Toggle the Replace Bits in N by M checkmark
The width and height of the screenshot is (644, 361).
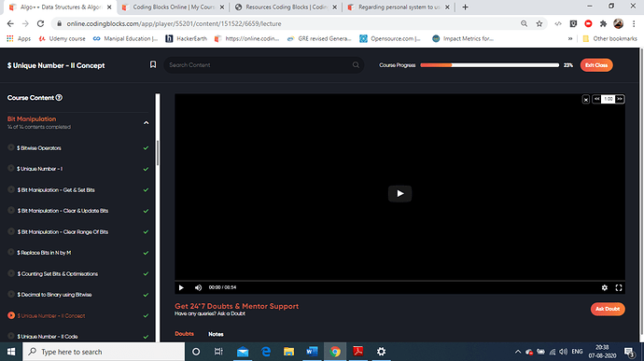click(x=146, y=253)
